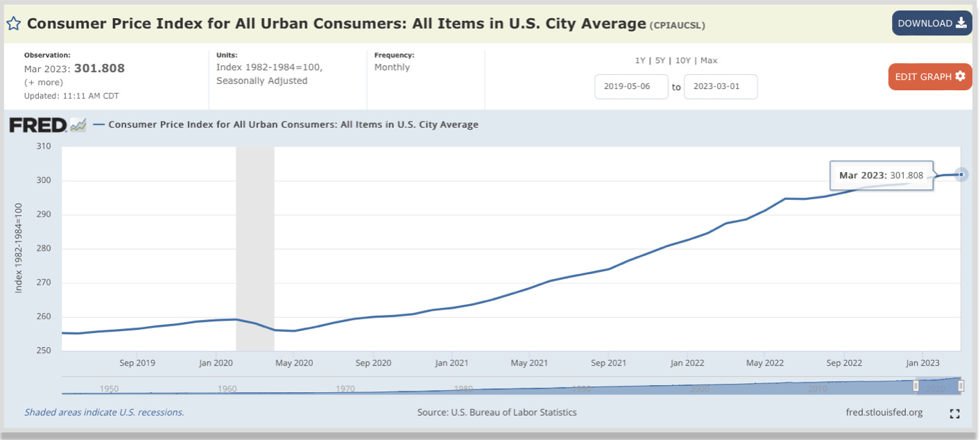Click the 'Jan 2023' x-axis label
980x440 pixels.
pos(922,363)
